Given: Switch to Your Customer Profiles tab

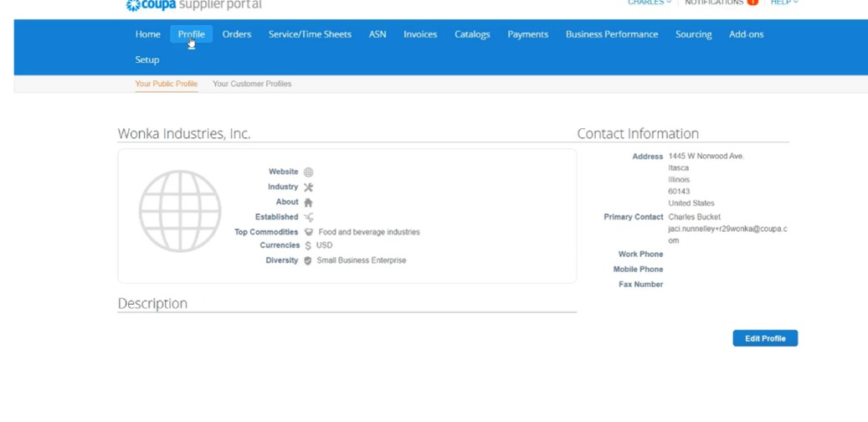Looking at the screenshot, I should pos(252,84).
